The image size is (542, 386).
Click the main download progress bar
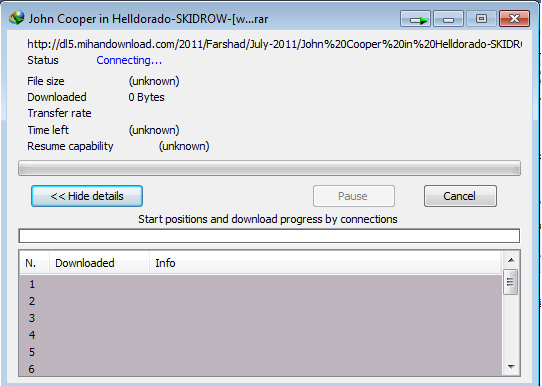(x=269, y=168)
